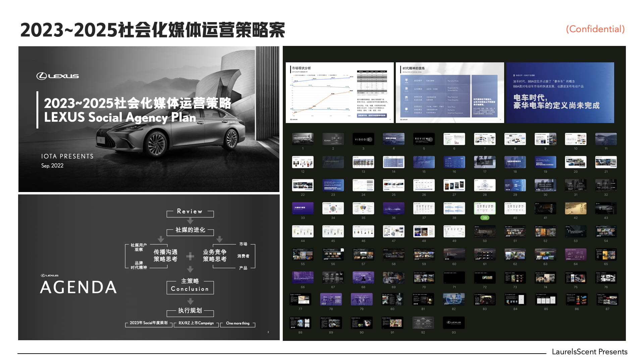Click the plus sign between strategy blocks

(x=190, y=256)
